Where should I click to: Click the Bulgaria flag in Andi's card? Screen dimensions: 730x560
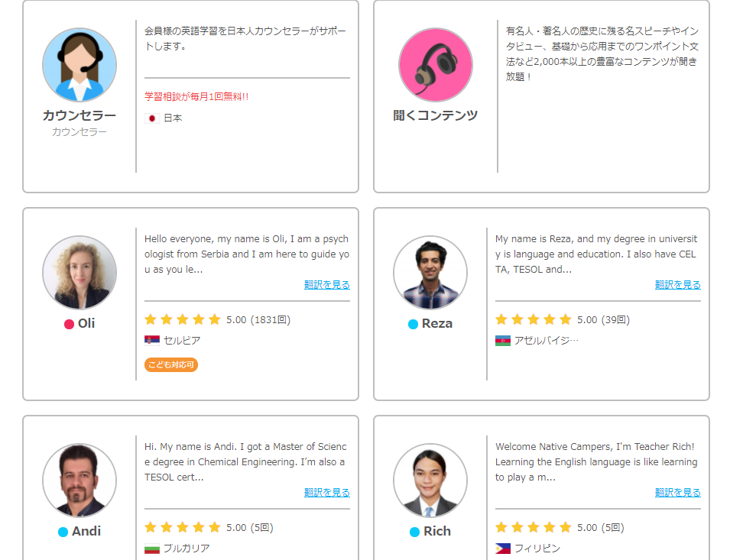[151, 549]
